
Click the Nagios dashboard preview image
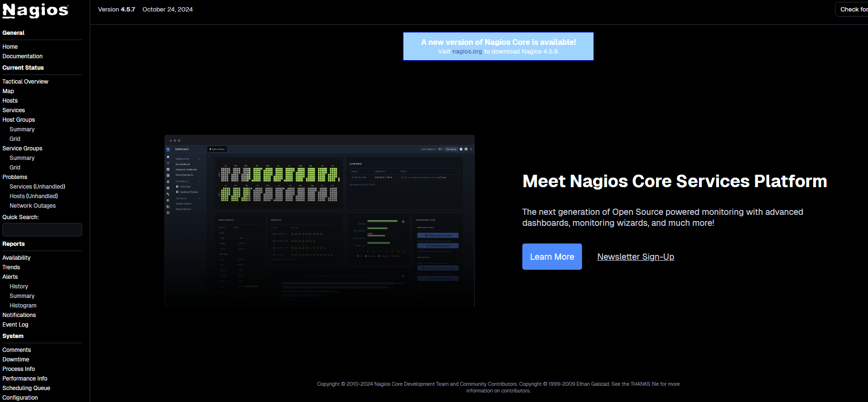tap(319, 221)
